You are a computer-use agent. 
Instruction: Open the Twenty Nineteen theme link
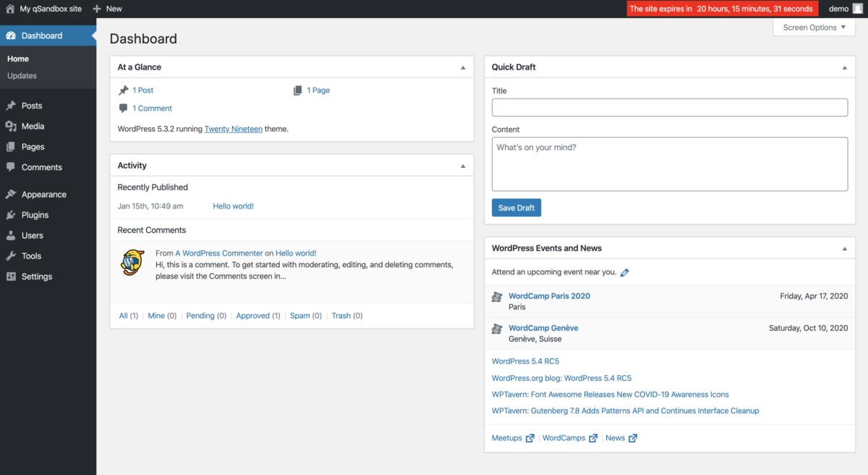pyautogui.click(x=234, y=129)
